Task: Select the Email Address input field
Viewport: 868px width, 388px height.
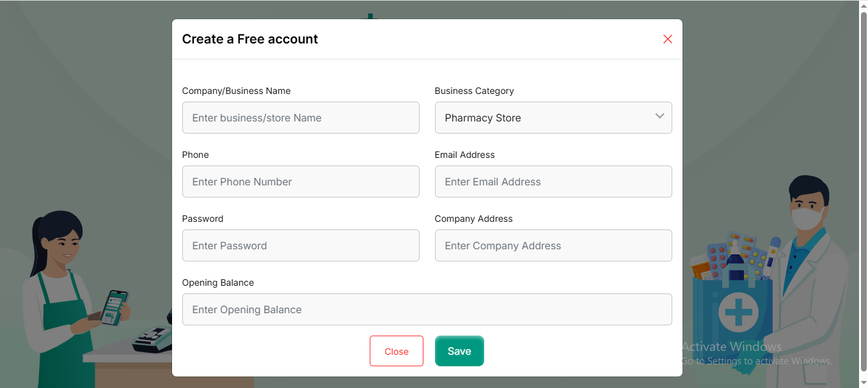Action: coord(553,182)
